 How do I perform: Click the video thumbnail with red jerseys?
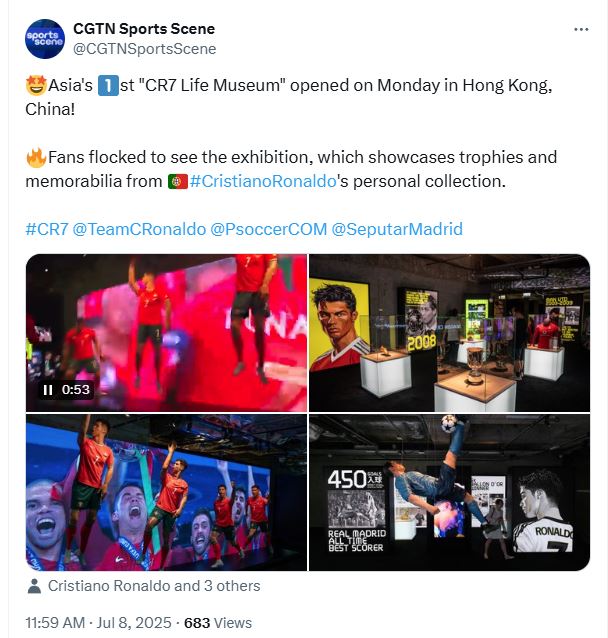166,333
